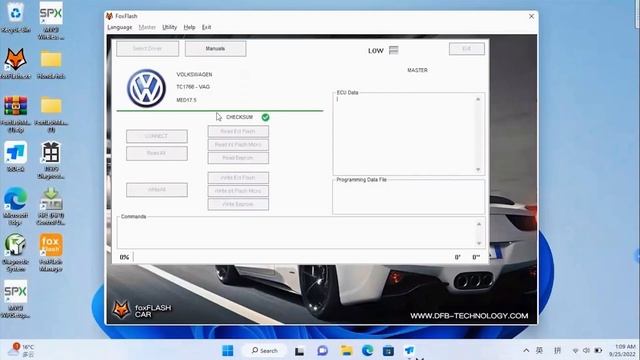Viewport: 640px width, 360px height.
Task: Check the battery icon in system tray
Action: click(x=598, y=351)
